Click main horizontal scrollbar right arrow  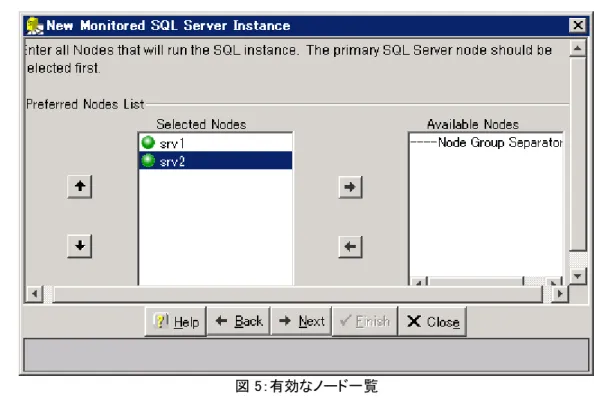560,294
